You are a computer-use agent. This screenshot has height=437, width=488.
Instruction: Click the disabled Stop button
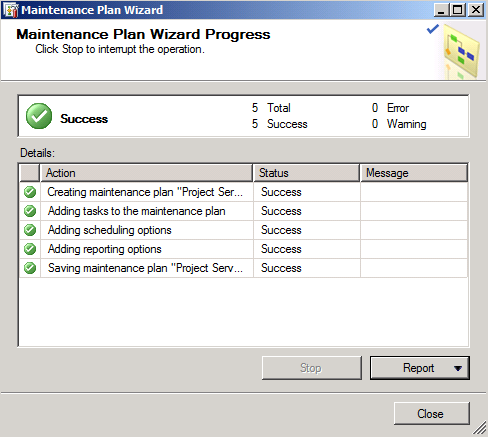[312, 368]
